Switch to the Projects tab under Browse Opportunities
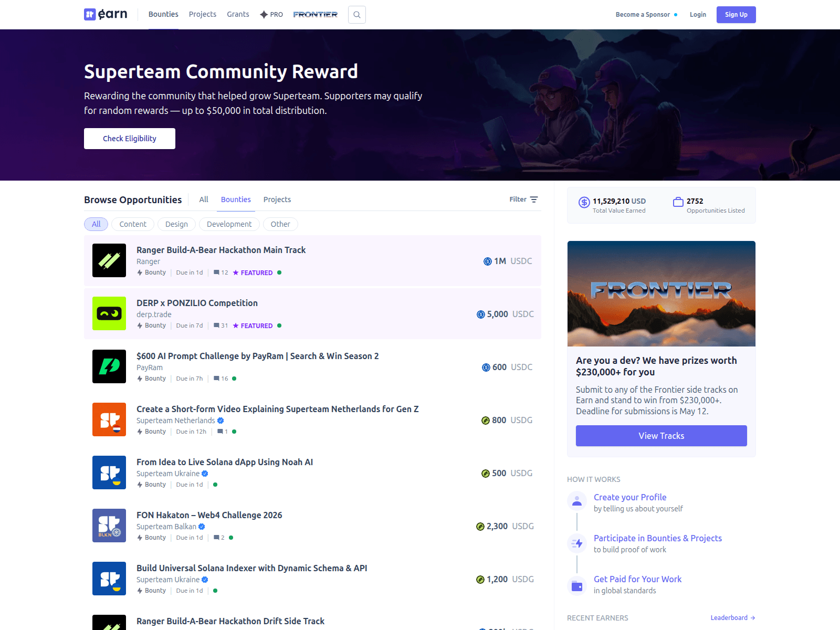 277,199
